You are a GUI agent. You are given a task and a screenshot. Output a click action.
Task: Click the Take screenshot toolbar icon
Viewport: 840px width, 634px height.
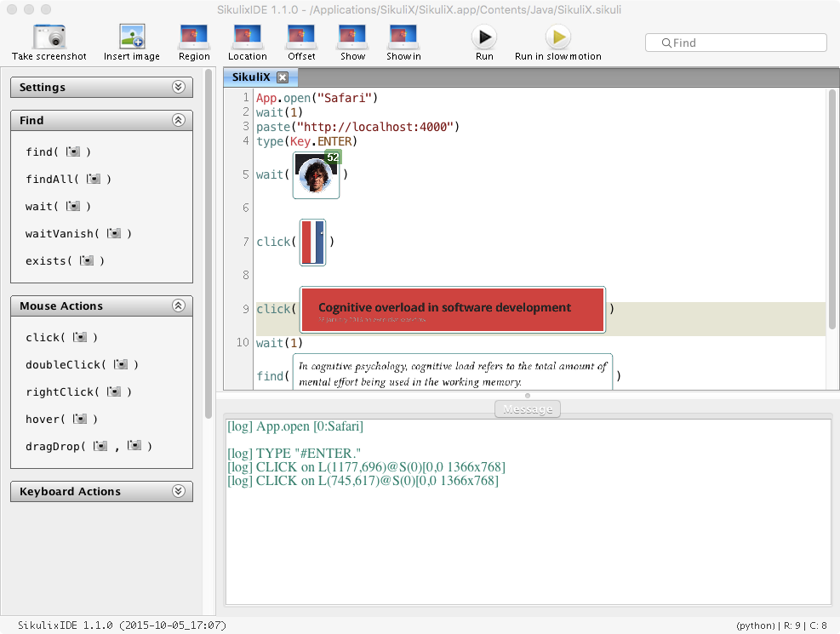point(49,37)
